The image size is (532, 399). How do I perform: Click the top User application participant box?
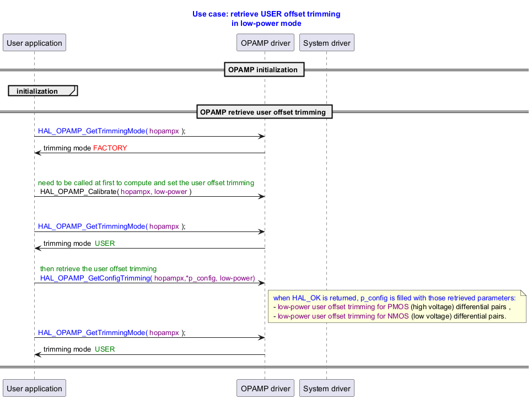[34, 43]
